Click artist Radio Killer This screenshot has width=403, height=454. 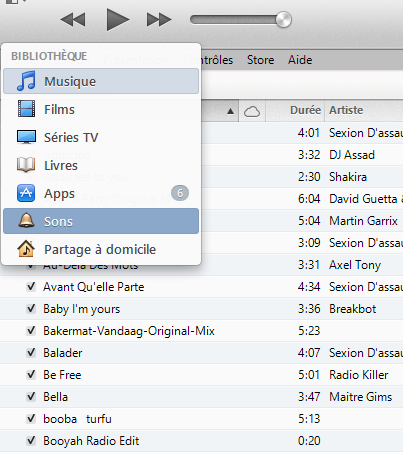[359, 375]
